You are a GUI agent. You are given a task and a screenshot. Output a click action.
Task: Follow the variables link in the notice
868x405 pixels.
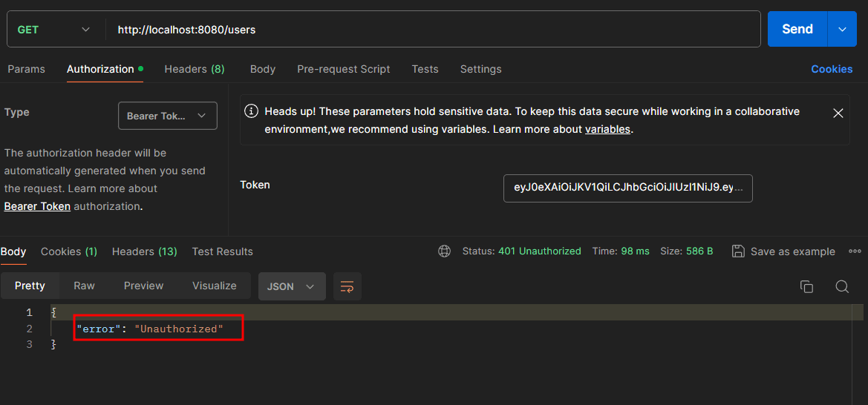[607, 129]
